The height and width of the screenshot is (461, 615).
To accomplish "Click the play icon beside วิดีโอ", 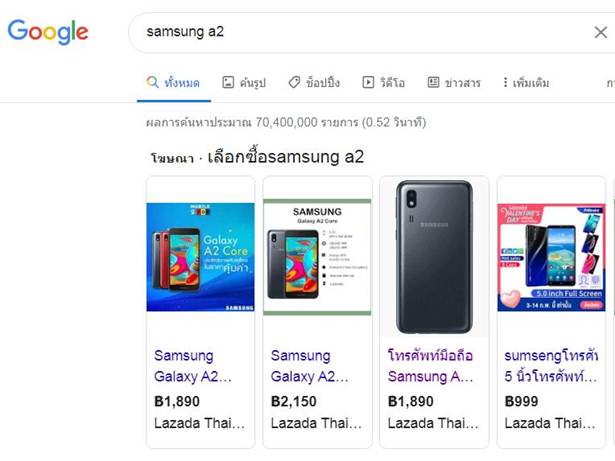I will 368,82.
